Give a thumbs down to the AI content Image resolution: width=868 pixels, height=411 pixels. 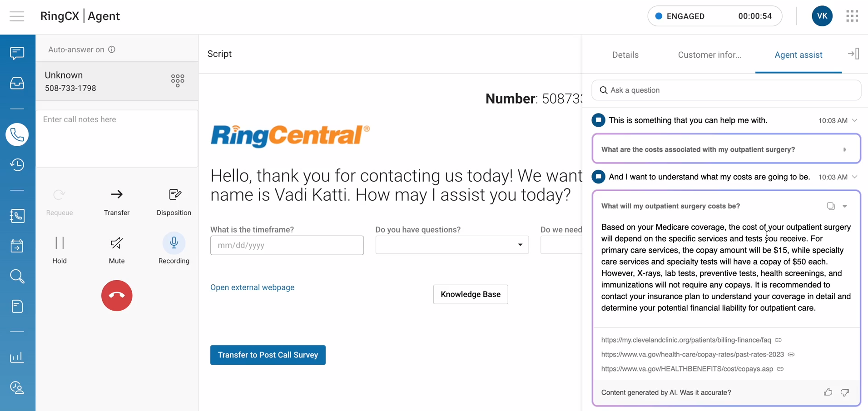point(844,392)
